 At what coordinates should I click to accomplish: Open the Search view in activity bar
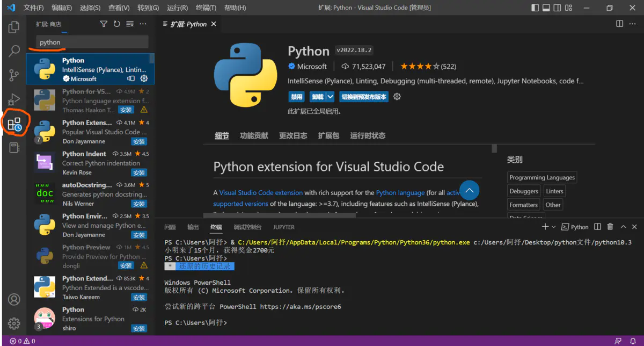tap(14, 51)
